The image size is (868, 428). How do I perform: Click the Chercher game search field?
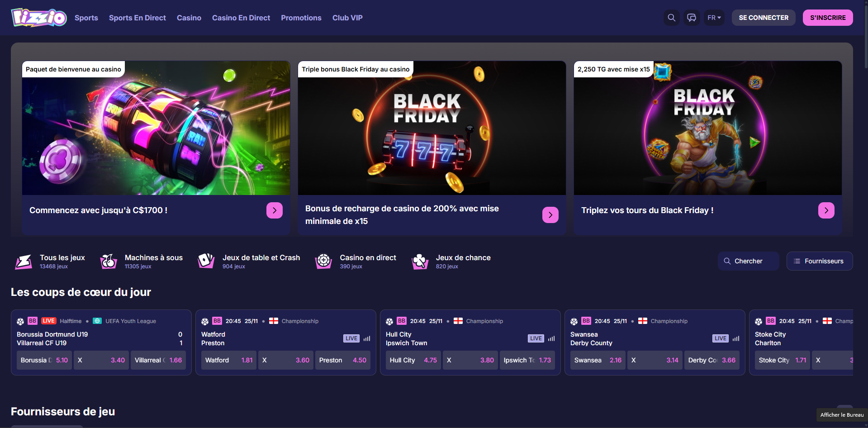[x=748, y=261]
